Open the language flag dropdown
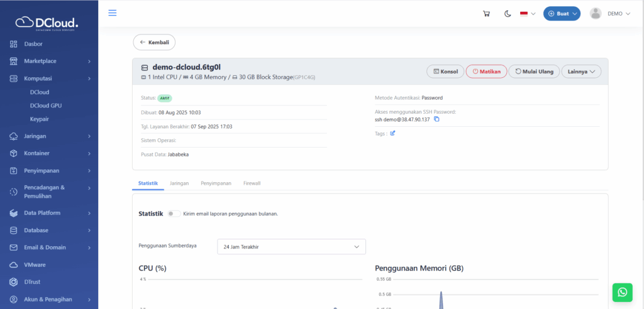 pyautogui.click(x=527, y=14)
